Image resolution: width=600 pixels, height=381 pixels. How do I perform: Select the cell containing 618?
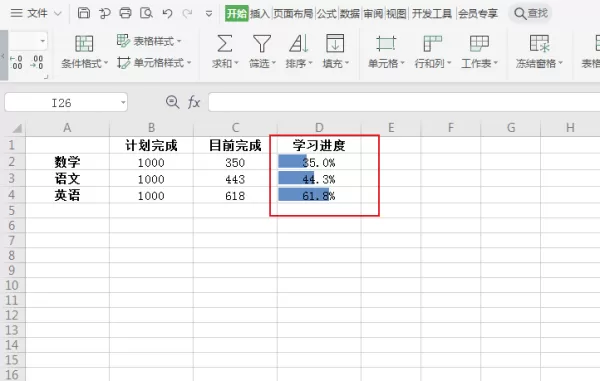pyautogui.click(x=235, y=195)
